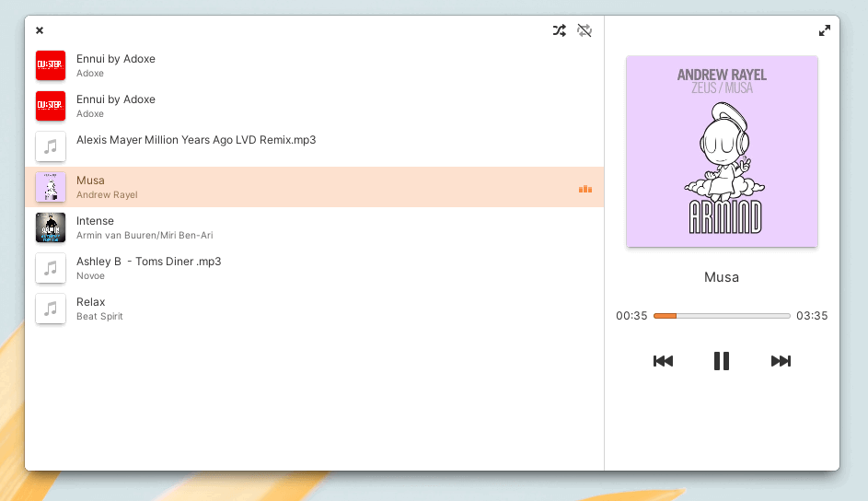Select the Musa track title in the playlist

(x=90, y=181)
